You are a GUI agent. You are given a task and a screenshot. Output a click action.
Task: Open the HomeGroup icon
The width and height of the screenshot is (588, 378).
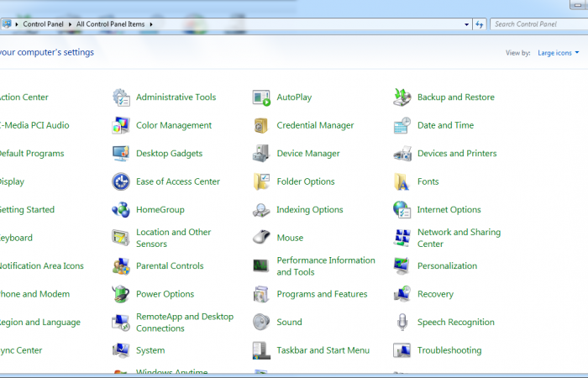pyautogui.click(x=122, y=210)
